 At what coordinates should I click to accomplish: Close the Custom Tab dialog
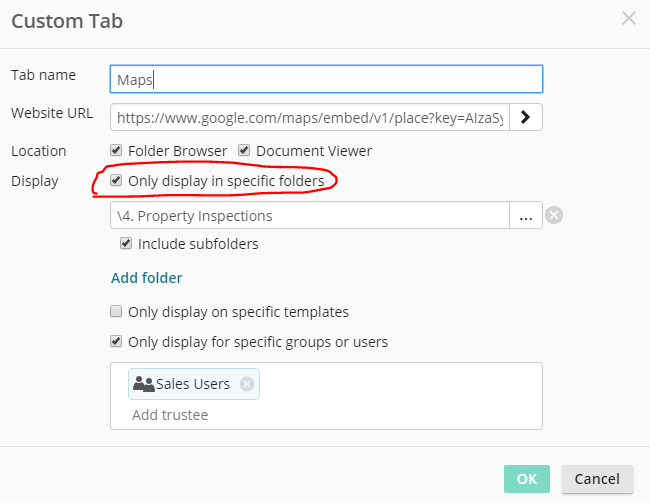[x=628, y=18]
